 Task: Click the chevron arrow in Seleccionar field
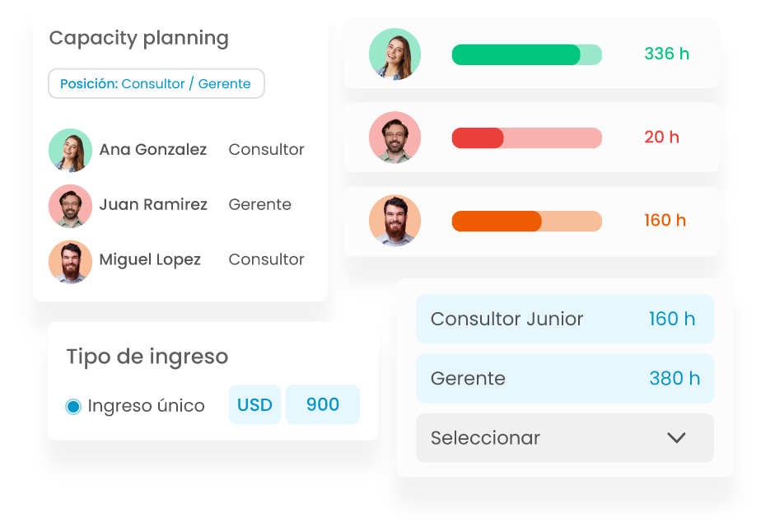coord(676,438)
